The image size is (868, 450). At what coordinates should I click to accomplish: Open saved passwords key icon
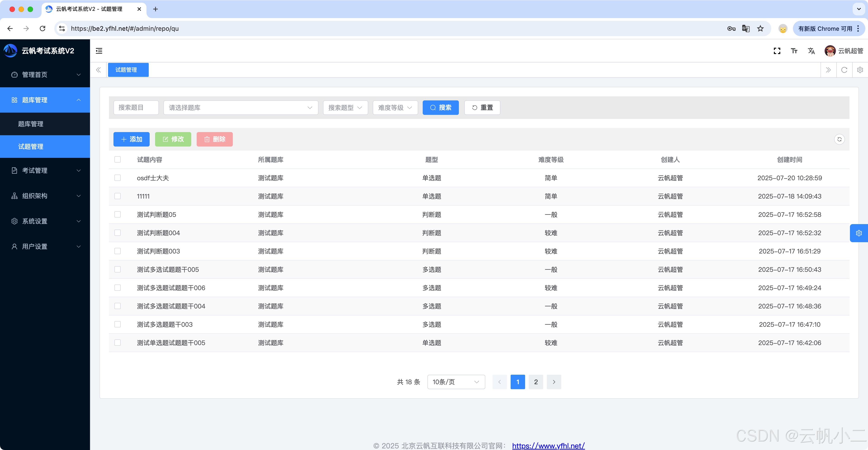(x=731, y=29)
